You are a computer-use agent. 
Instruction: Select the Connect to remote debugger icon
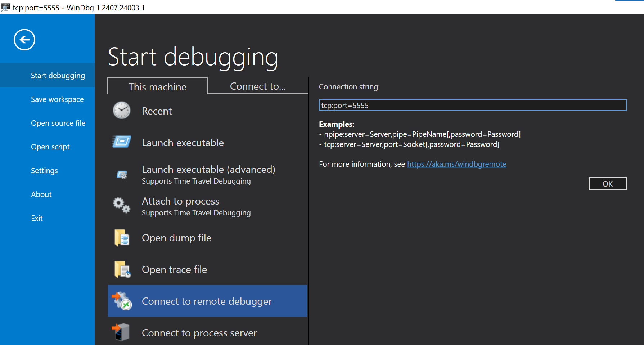(x=121, y=301)
